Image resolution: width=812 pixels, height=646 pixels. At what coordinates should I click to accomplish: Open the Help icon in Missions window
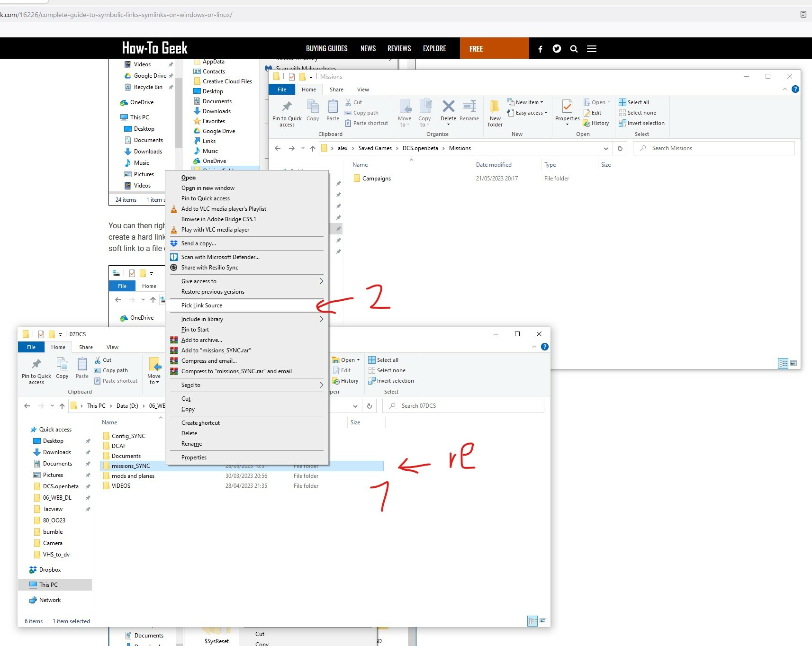[795, 89]
